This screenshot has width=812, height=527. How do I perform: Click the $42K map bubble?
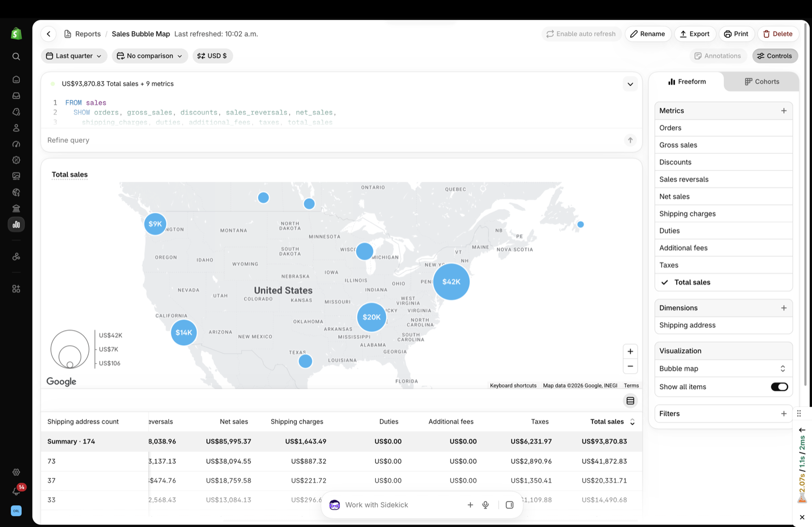(x=451, y=282)
